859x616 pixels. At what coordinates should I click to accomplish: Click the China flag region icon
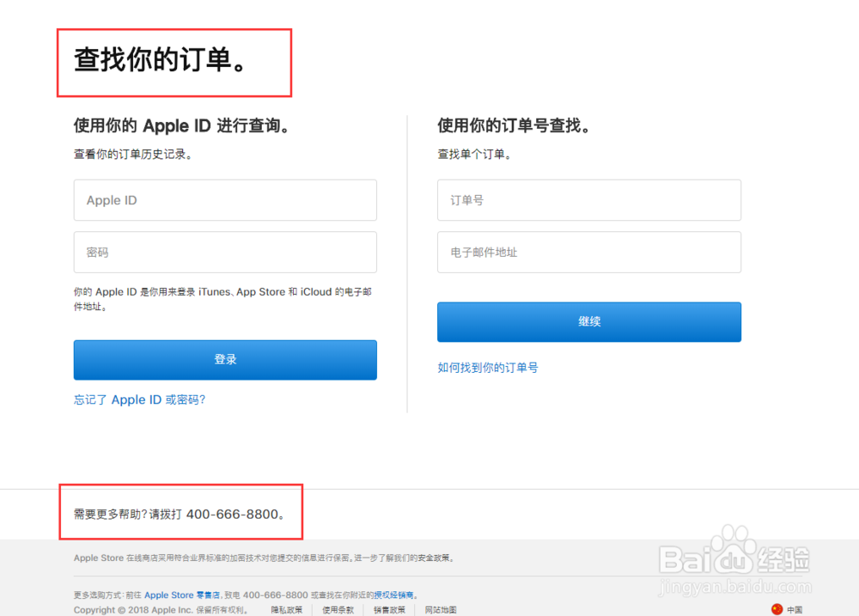coord(777,609)
